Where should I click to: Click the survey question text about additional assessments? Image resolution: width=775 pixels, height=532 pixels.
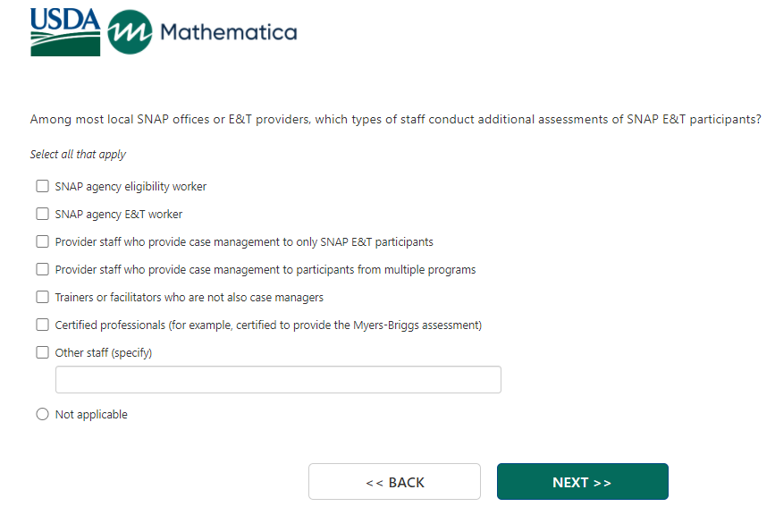395,119
